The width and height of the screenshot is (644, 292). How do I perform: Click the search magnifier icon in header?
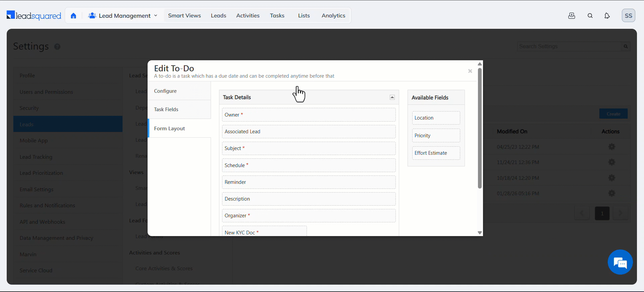[590, 16]
